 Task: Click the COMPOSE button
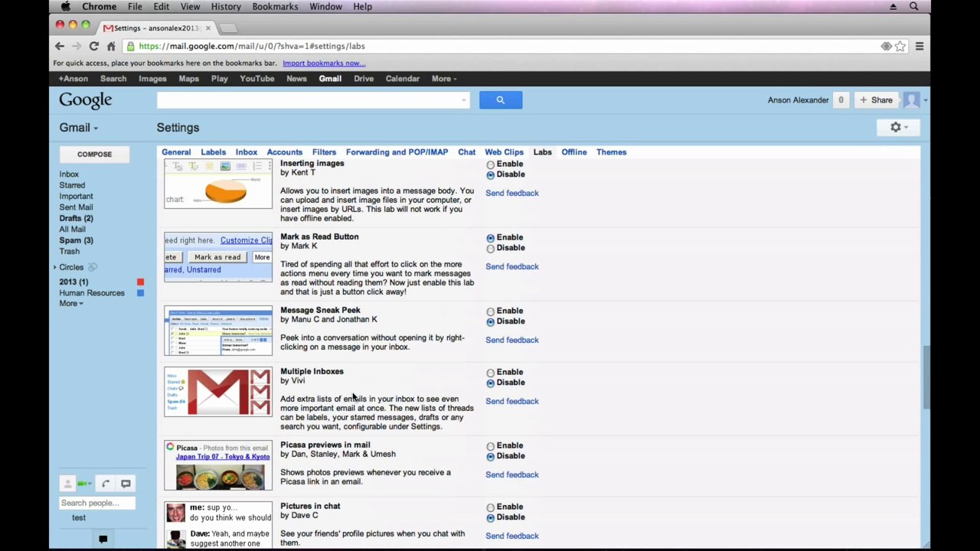pyautogui.click(x=94, y=155)
